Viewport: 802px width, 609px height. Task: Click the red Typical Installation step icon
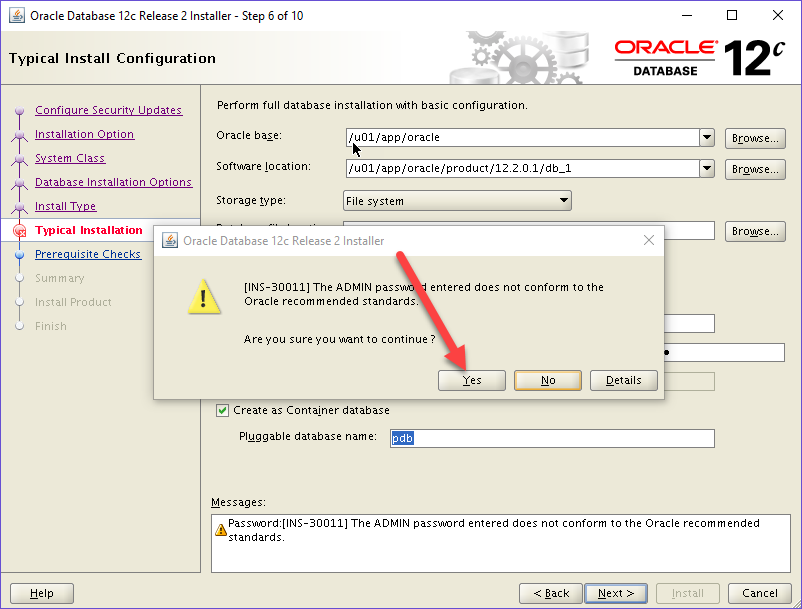click(x=19, y=231)
